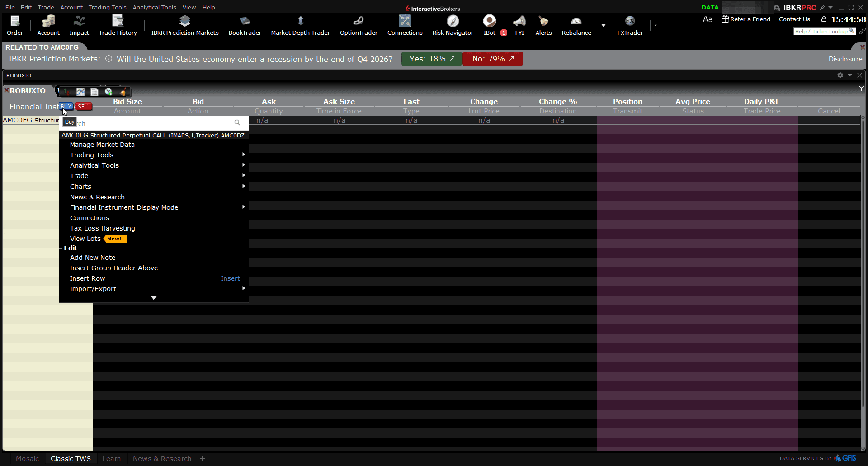
Task: Expand Financial Instrument Display Mode submenu
Action: (x=154, y=207)
